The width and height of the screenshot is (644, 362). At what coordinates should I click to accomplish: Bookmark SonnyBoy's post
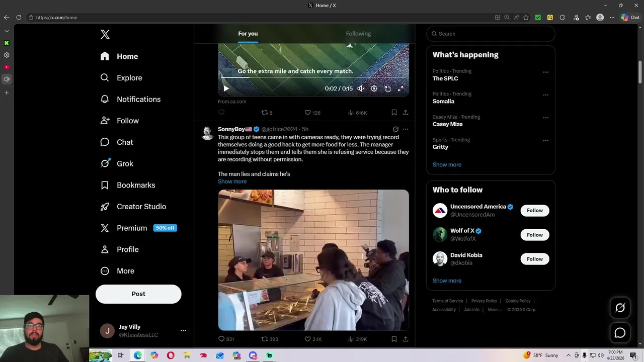pos(394,339)
